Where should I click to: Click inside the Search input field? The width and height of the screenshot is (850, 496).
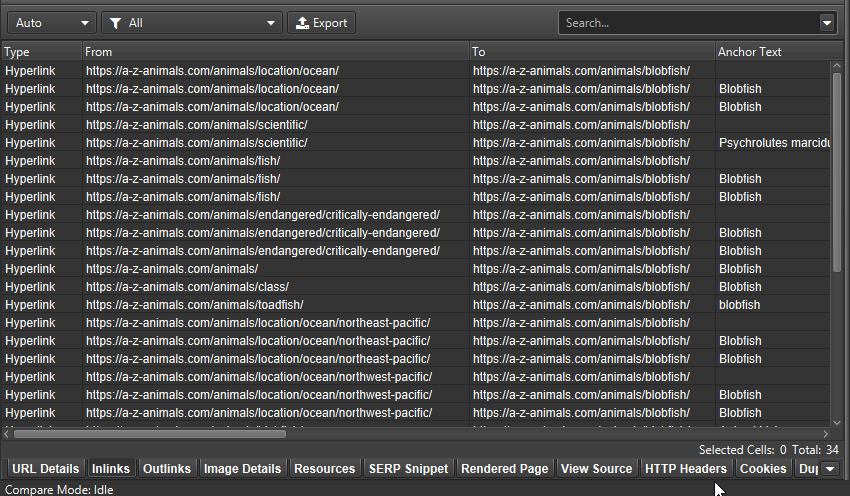[x=688, y=23]
